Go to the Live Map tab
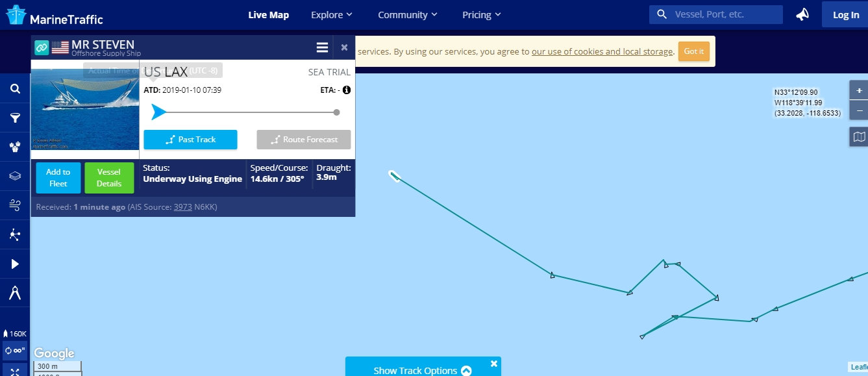This screenshot has height=376, width=868. pyautogui.click(x=268, y=15)
